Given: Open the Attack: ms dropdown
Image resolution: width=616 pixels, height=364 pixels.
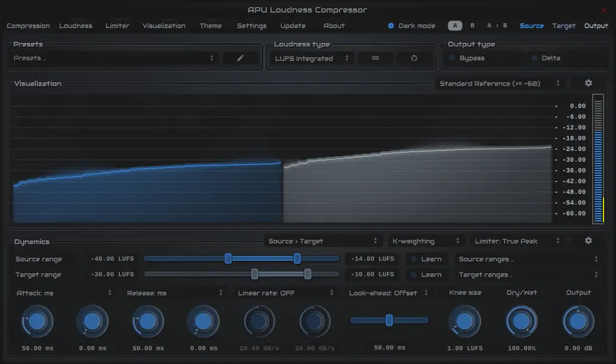Looking at the screenshot, I should [x=64, y=293].
